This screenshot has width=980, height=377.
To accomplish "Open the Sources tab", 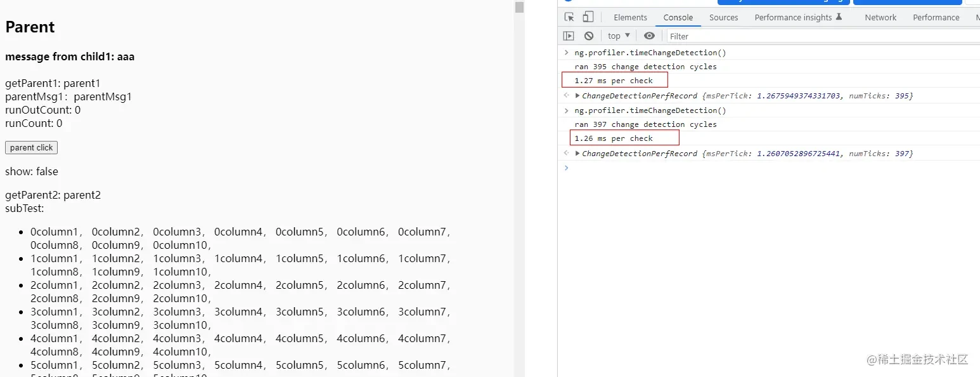I will [723, 17].
